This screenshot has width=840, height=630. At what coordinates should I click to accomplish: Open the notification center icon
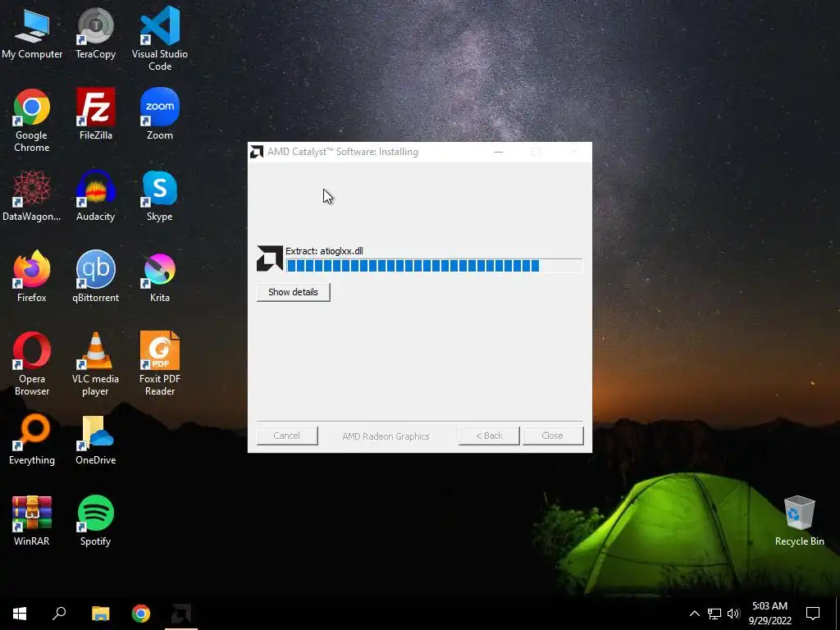(x=813, y=614)
